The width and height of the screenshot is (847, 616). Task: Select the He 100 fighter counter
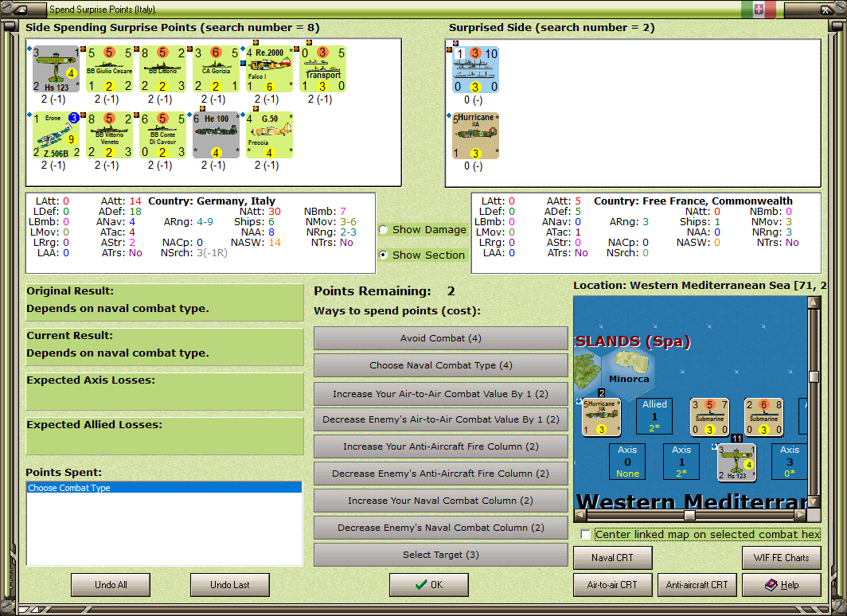216,135
